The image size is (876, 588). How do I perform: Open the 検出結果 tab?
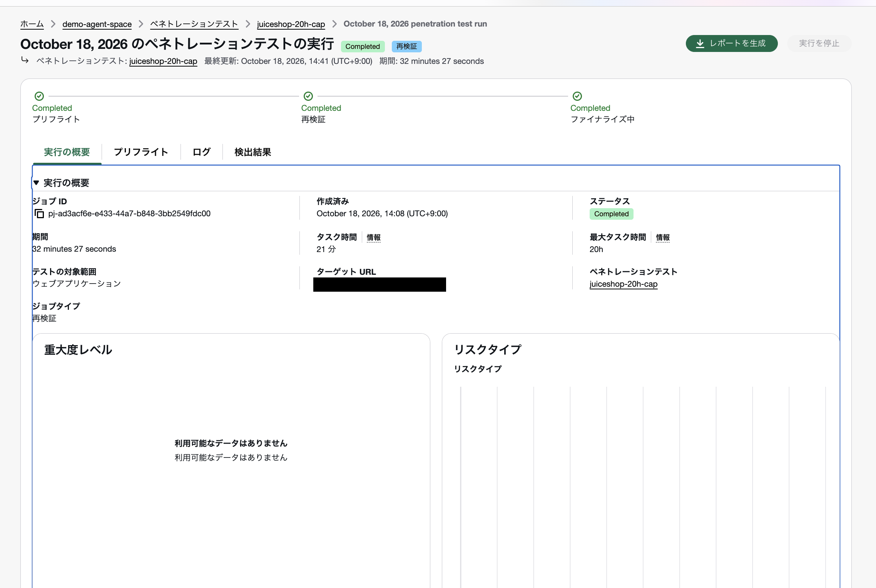[x=253, y=152]
